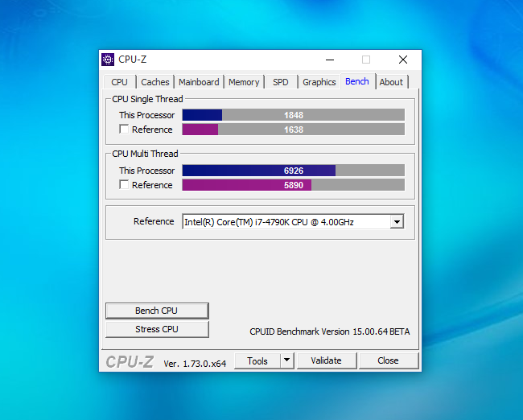Viewport: 523px width, 420px height.
Task: Select the Bench tab
Action: click(x=357, y=81)
